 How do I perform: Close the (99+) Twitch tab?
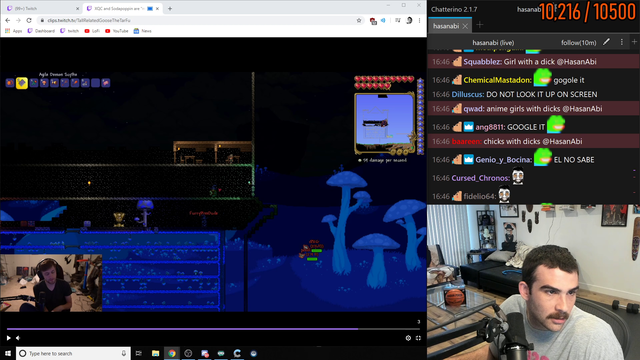78,9
